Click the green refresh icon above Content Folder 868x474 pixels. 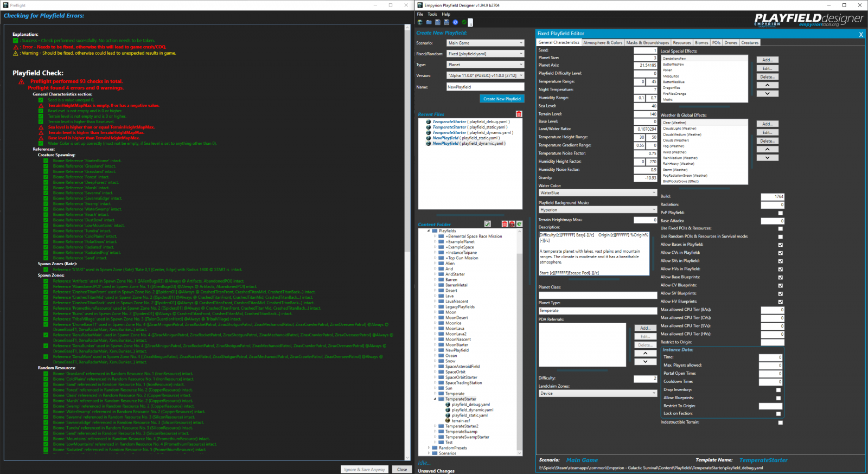pyautogui.click(x=519, y=224)
